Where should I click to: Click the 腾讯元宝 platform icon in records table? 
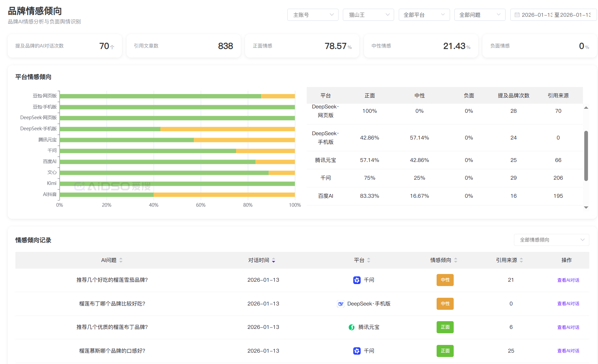point(351,327)
